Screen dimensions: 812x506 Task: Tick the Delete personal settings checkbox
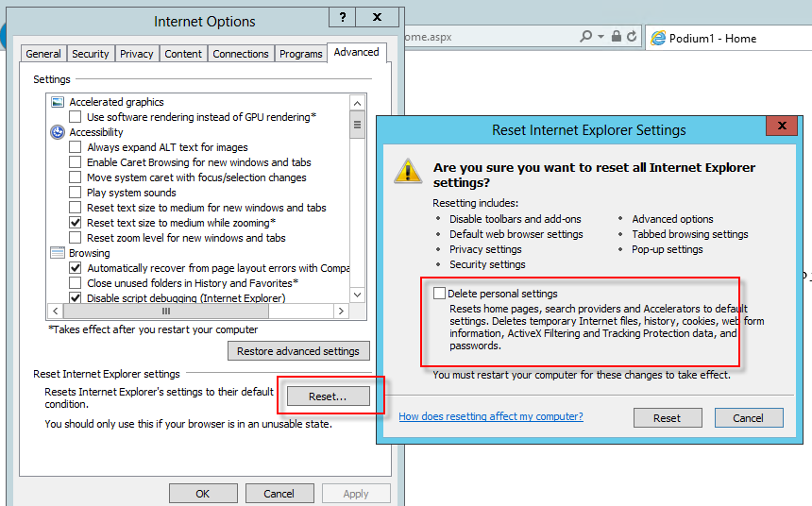[x=439, y=294]
